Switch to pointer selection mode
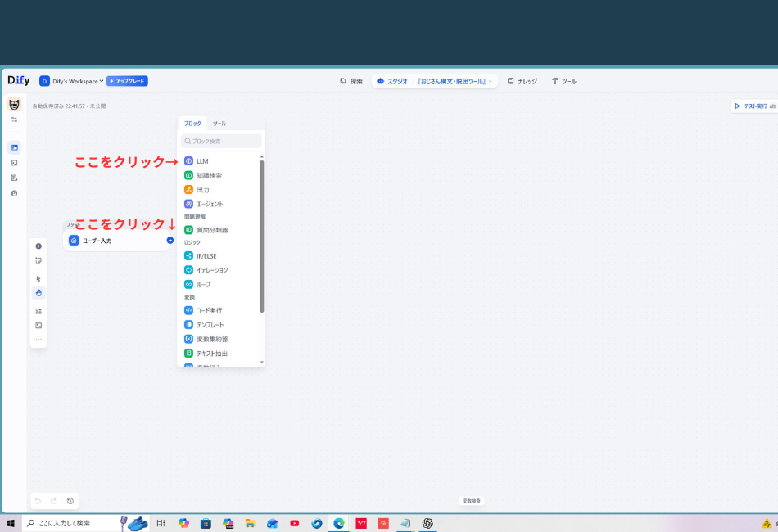 (x=38, y=278)
